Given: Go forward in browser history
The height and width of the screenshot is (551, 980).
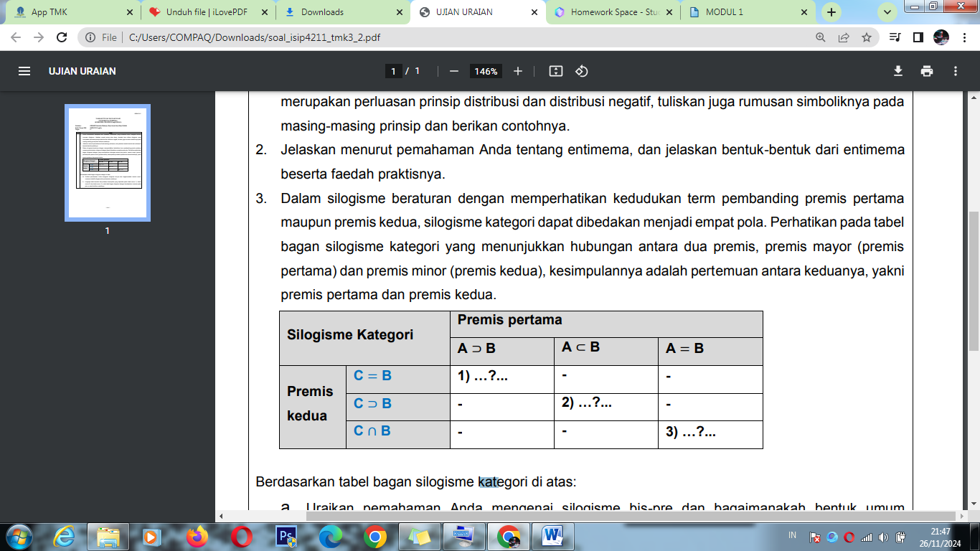Looking at the screenshot, I should coord(39,37).
